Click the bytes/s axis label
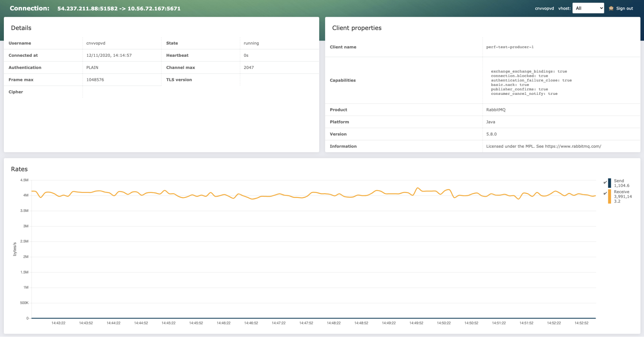Screen dimensions: 644x337 click(x=15, y=249)
